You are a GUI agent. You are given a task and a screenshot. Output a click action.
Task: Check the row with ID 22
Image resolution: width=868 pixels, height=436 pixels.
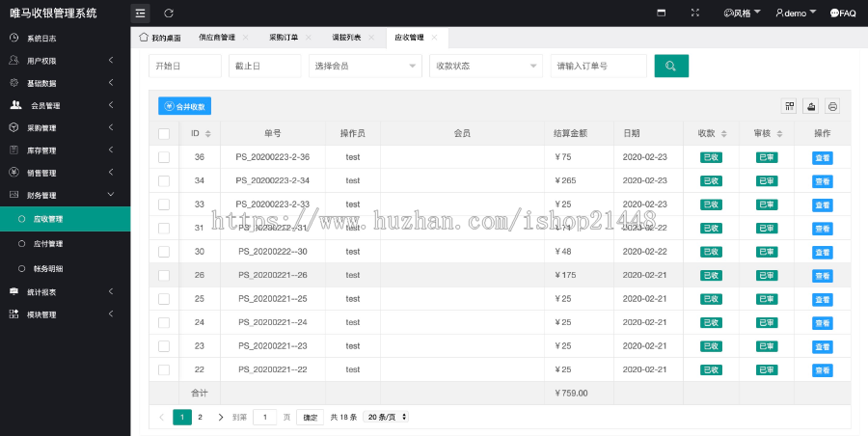(x=164, y=369)
